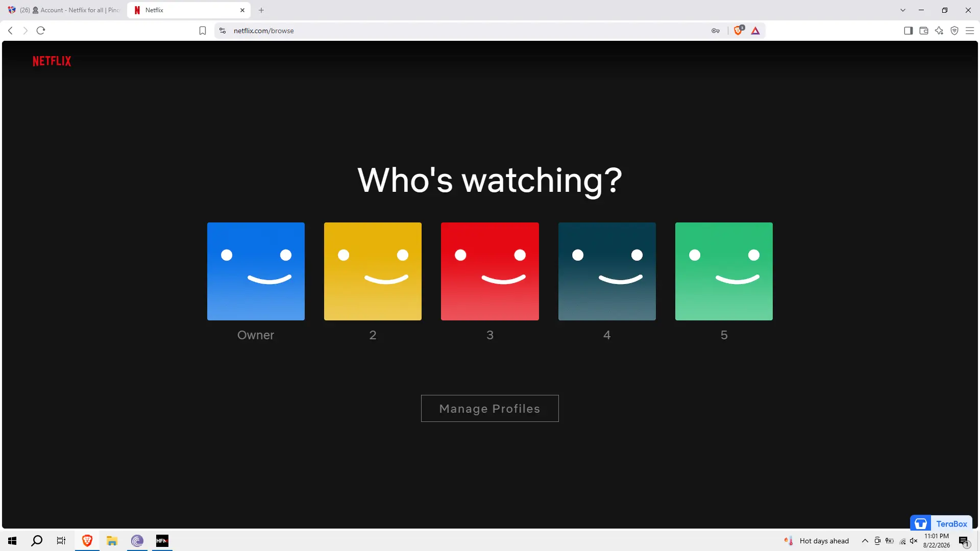Open the TeraBox floating widget

tap(941, 523)
